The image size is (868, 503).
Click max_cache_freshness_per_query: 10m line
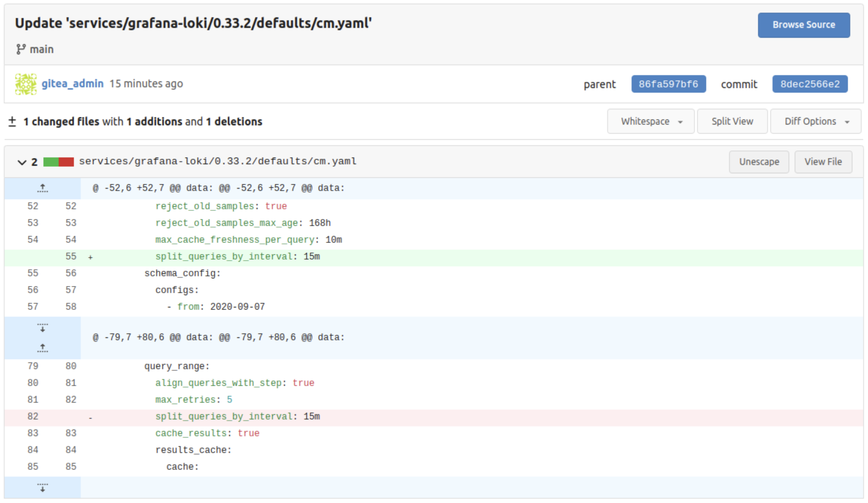pos(434,240)
